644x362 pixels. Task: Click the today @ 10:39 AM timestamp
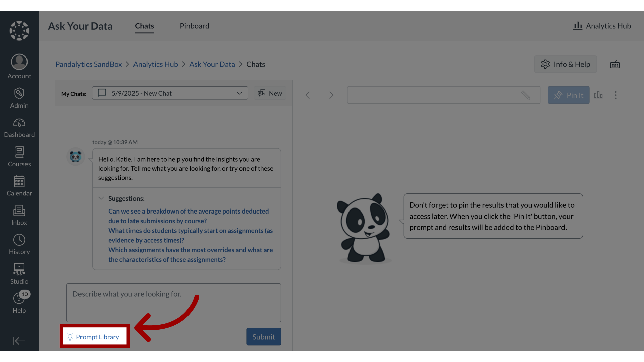pos(115,142)
